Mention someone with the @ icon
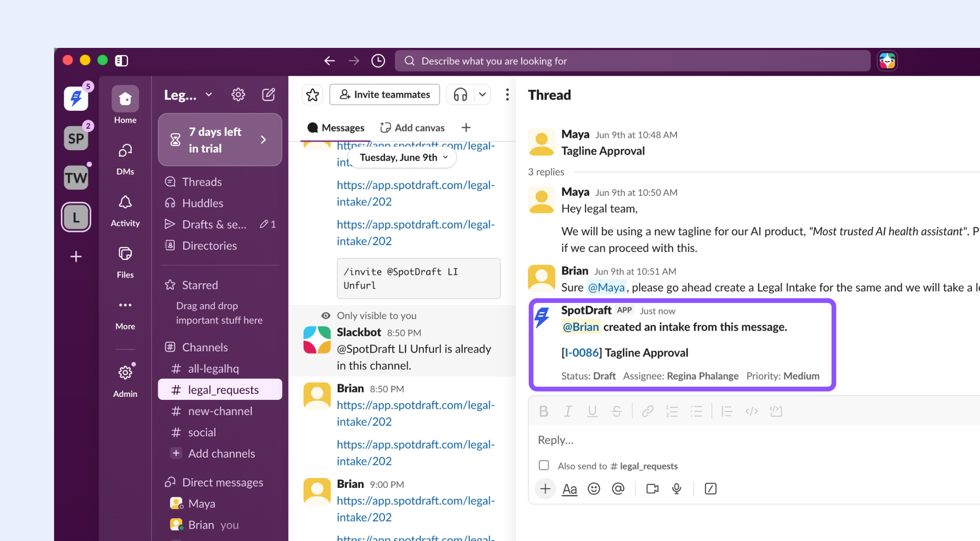This screenshot has width=980, height=541. [618, 489]
